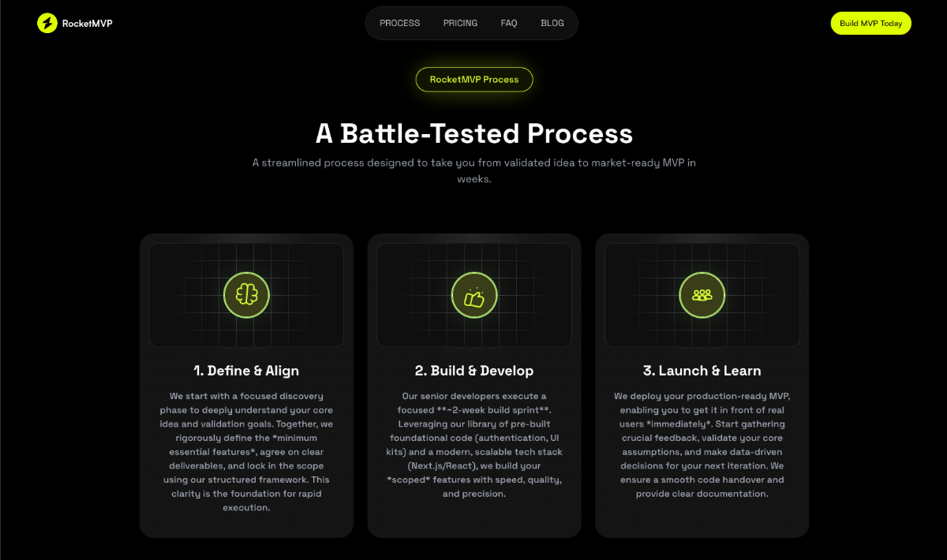Click the RocketMVP brand name text
Viewport: 947px width, 560px height.
(x=88, y=23)
